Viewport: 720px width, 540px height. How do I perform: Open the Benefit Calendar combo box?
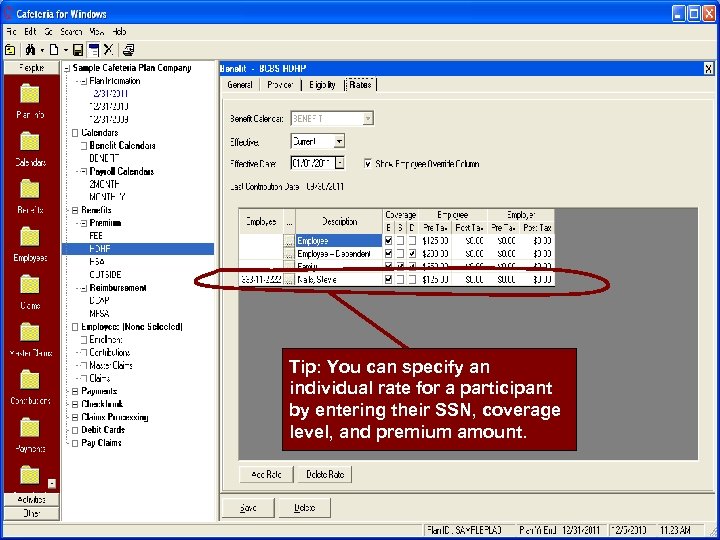(x=332, y=118)
